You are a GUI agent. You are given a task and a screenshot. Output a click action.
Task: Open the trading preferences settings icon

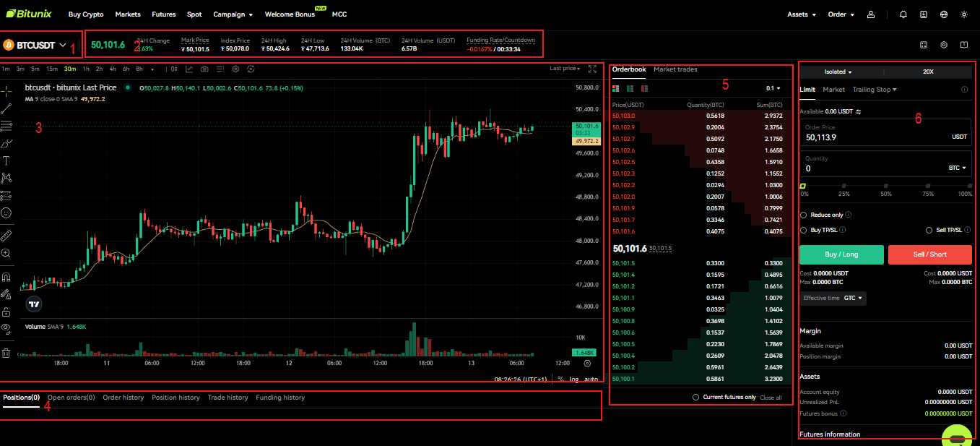tap(944, 45)
